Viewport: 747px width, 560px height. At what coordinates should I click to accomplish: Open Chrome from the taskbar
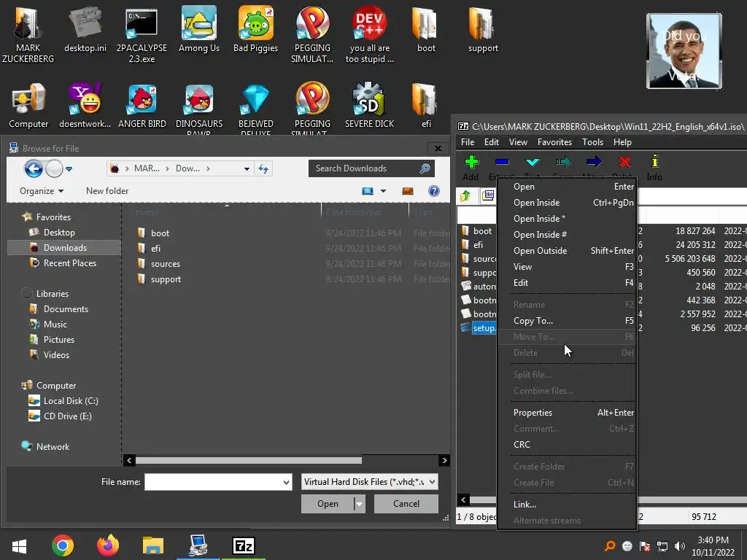tap(63, 545)
